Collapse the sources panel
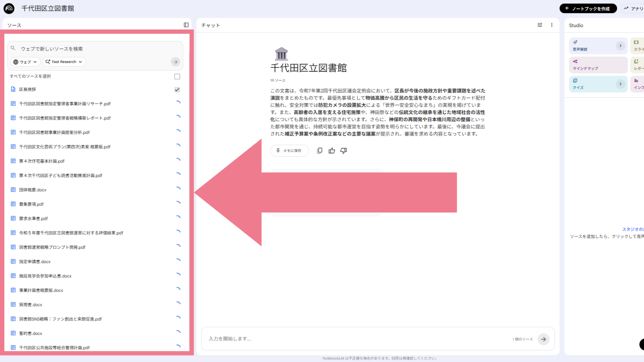The width and height of the screenshot is (644, 362). pyautogui.click(x=186, y=25)
